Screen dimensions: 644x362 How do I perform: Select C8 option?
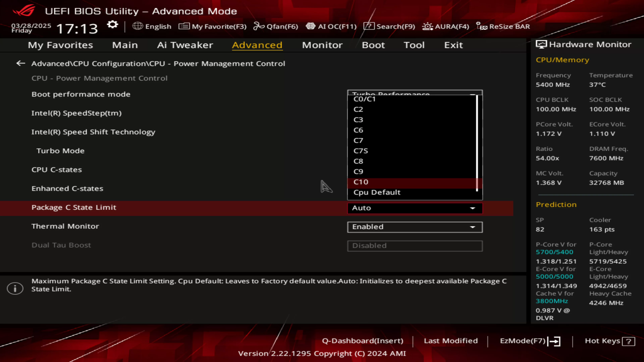pyautogui.click(x=412, y=161)
